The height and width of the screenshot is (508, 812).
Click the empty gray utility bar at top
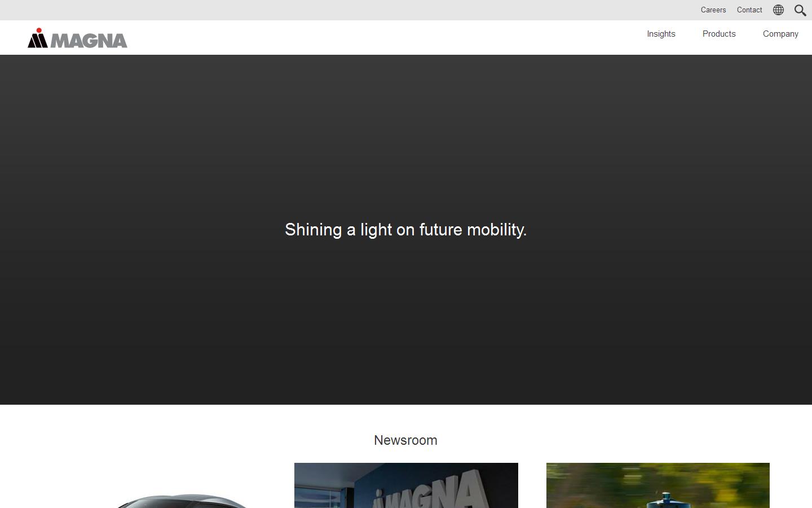point(338,10)
